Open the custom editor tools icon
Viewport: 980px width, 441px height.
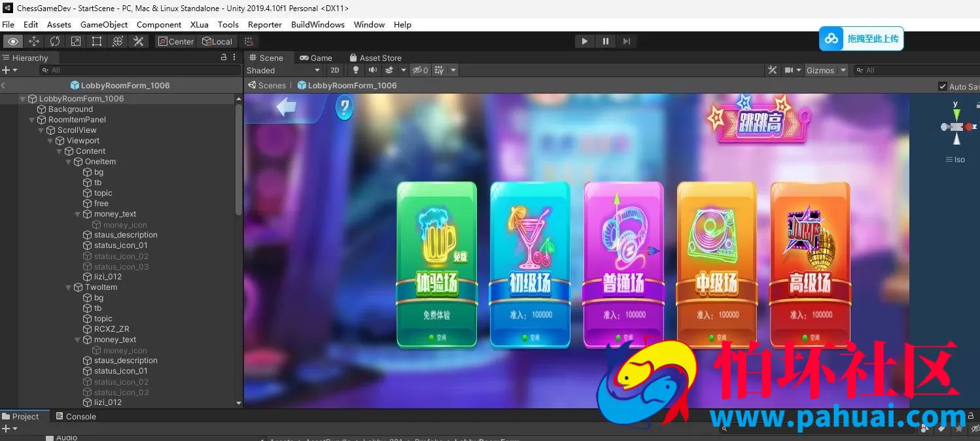tap(138, 41)
